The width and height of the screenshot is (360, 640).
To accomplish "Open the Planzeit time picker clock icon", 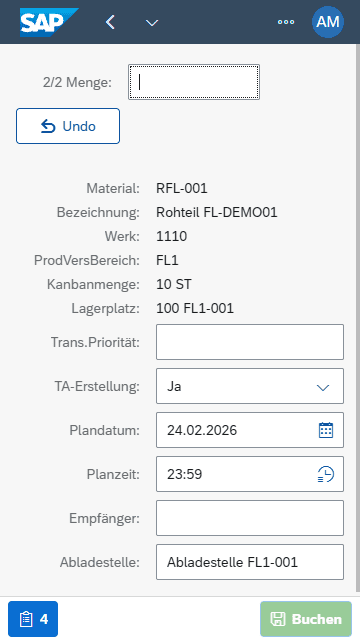I will click(x=326, y=474).
